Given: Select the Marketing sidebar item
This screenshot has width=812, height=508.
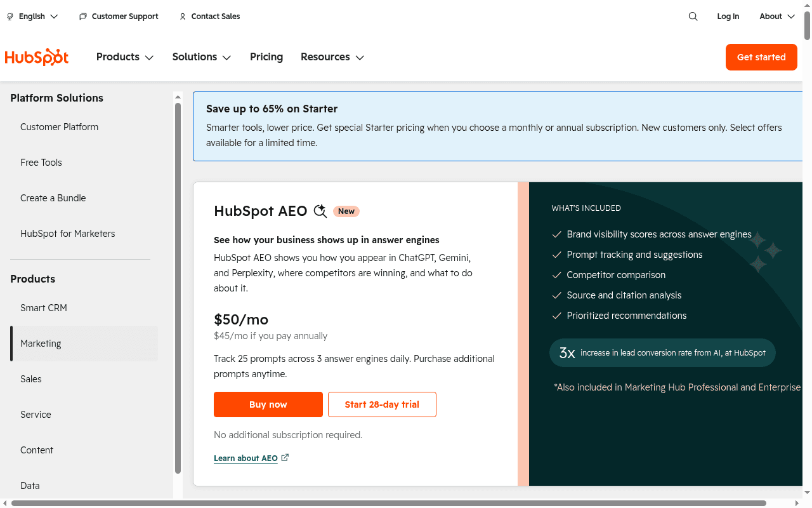Looking at the screenshot, I should click(84, 344).
